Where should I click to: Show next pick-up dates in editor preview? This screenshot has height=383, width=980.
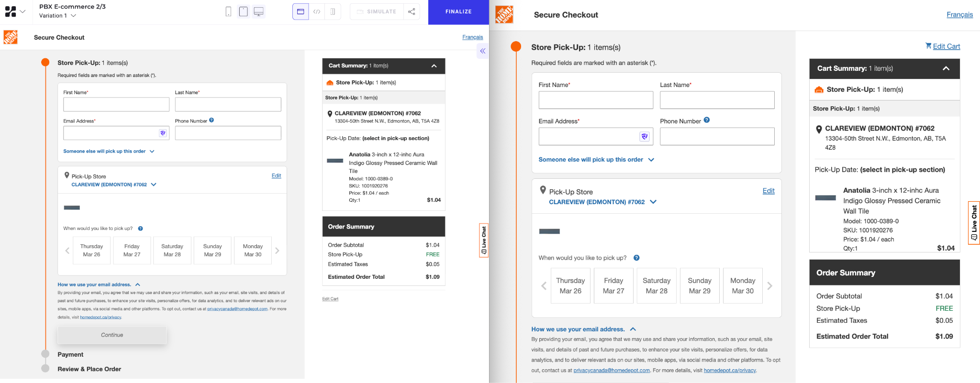coord(277,251)
